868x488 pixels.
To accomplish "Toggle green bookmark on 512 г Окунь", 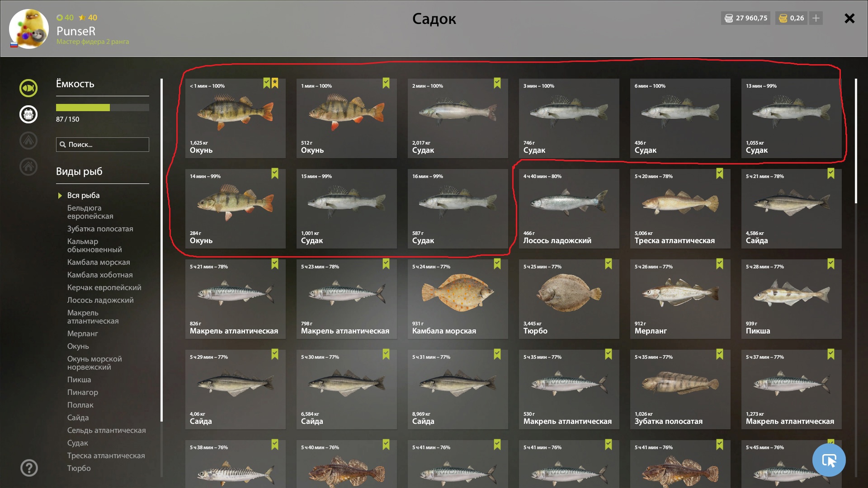I will (386, 83).
